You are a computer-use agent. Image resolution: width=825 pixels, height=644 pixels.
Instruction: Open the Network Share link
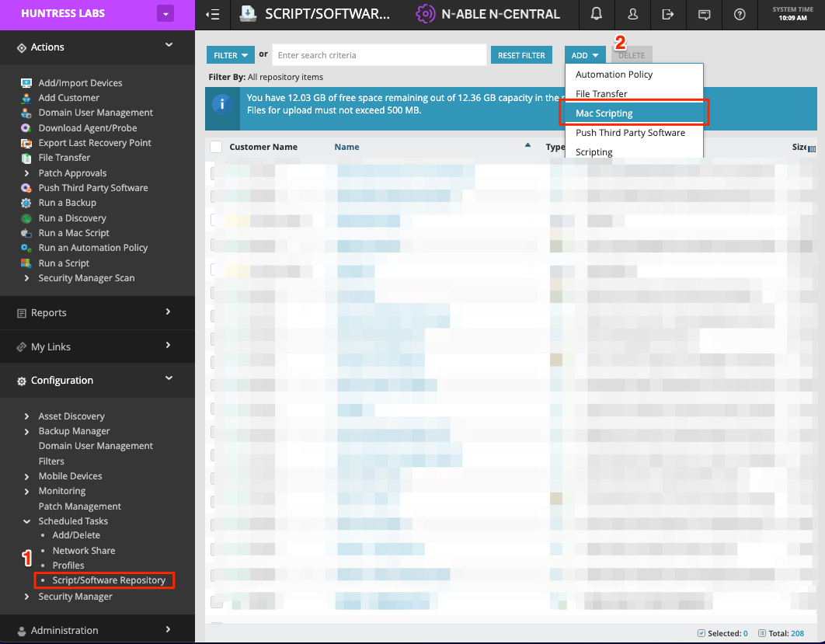point(84,550)
